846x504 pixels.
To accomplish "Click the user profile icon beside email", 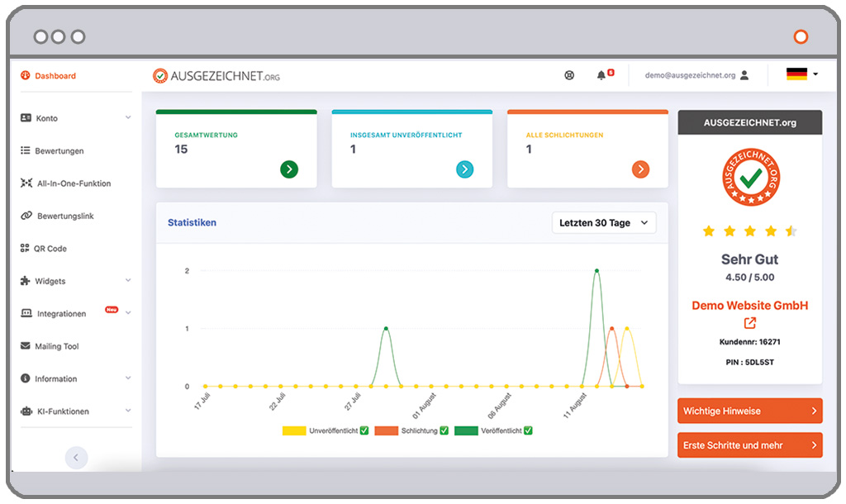I will click(744, 75).
